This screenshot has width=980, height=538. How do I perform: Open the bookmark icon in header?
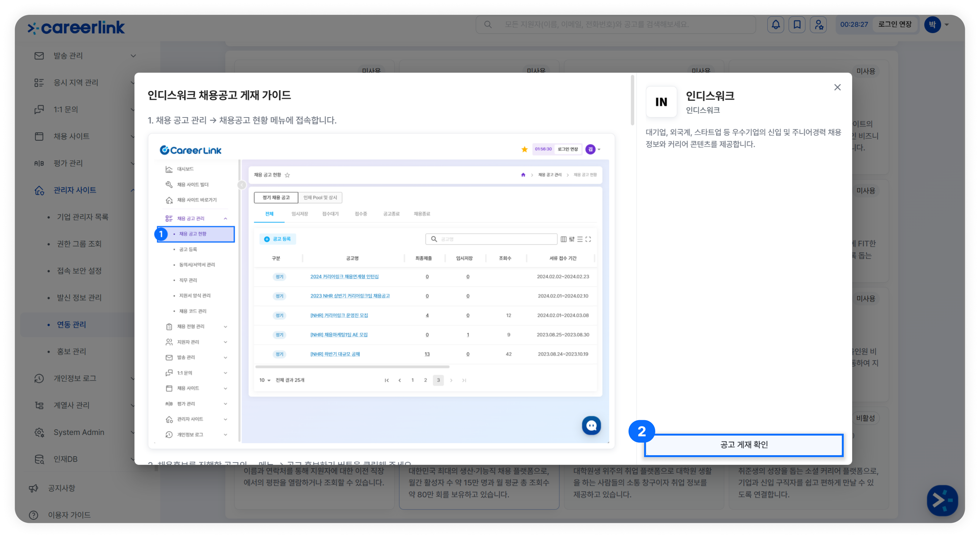click(x=797, y=25)
